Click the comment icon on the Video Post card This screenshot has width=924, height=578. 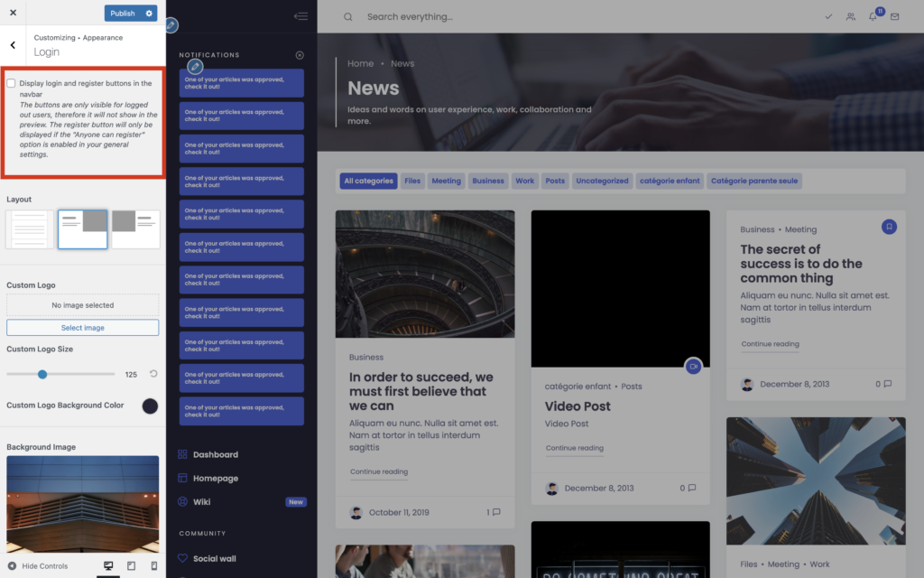692,488
